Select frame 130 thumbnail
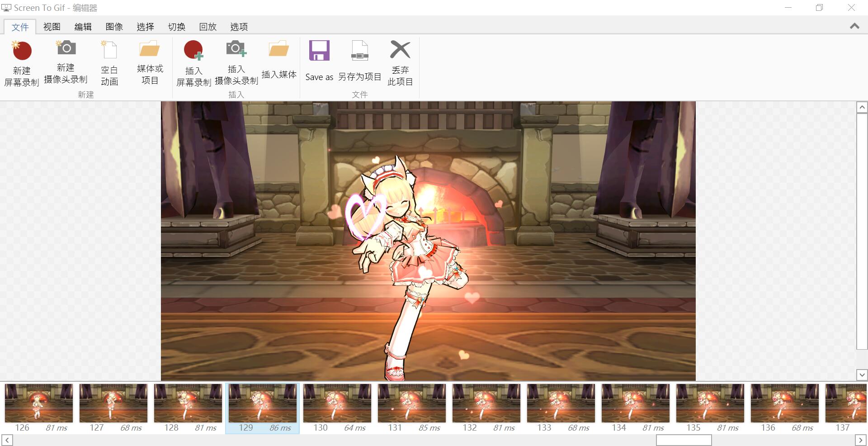 337,403
